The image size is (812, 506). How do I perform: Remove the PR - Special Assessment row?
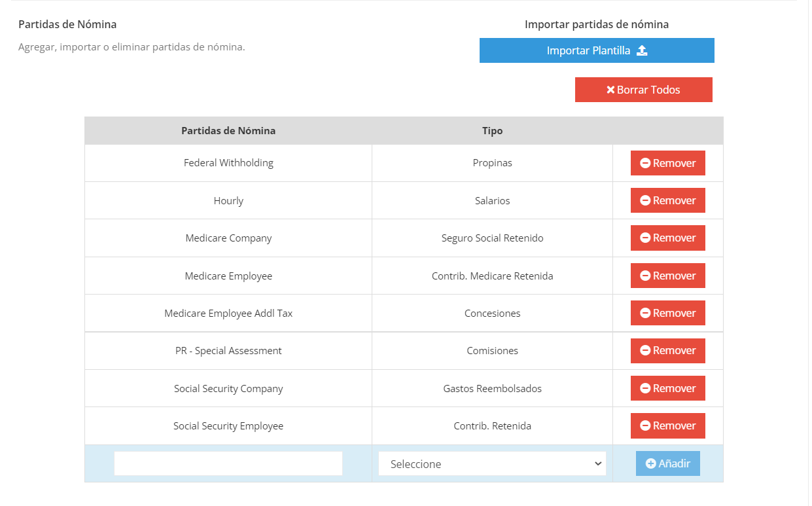point(668,350)
